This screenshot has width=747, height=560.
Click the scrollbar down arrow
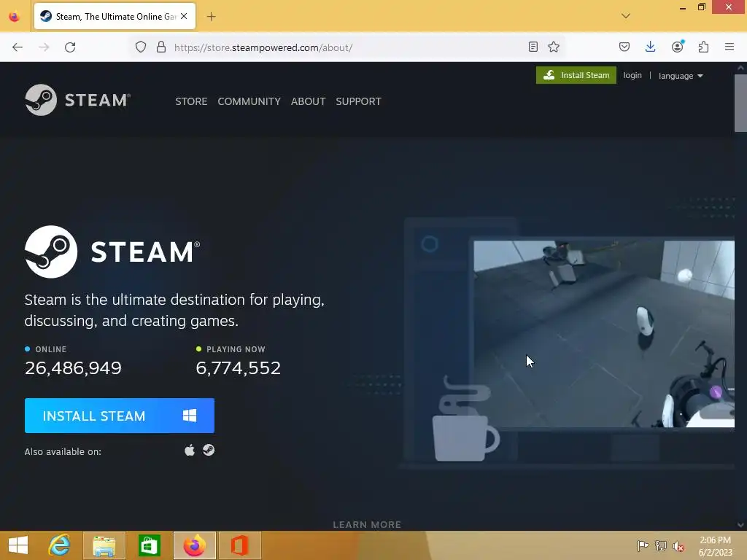(x=740, y=525)
